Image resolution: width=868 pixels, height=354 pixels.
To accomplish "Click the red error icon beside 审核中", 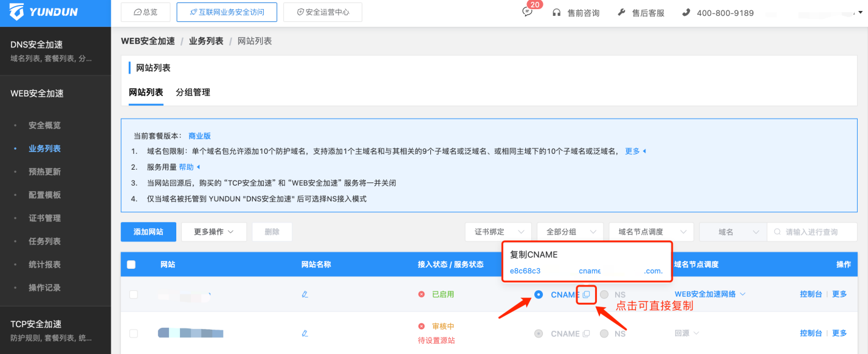I will (x=421, y=326).
